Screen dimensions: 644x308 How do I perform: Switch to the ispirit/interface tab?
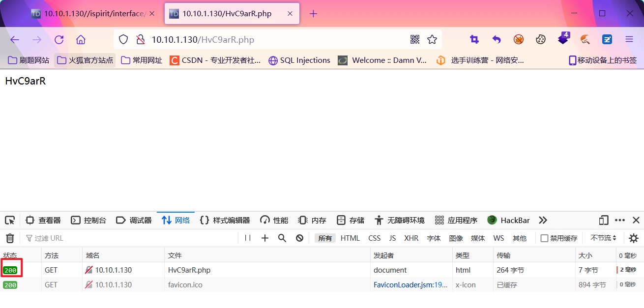(93, 14)
